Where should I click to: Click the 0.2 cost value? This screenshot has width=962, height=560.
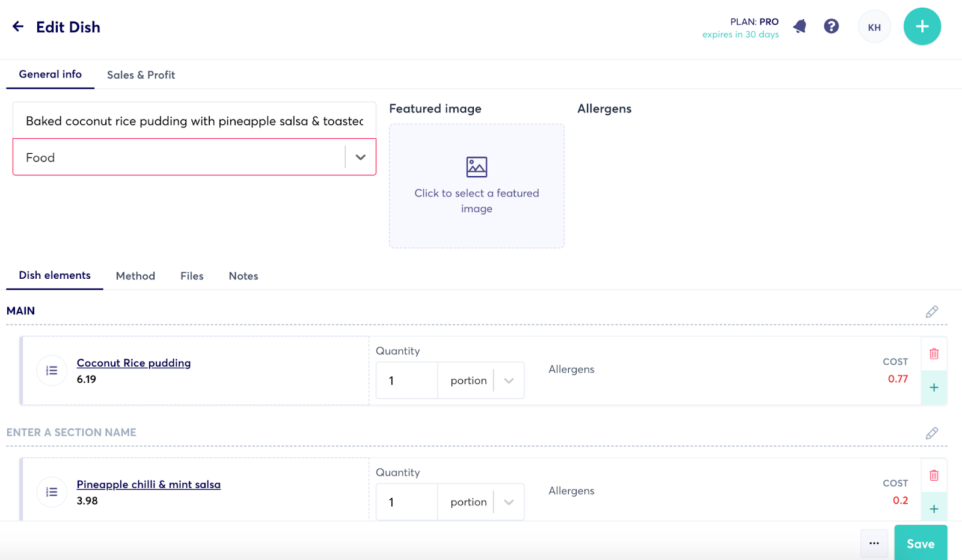click(x=900, y=501)
